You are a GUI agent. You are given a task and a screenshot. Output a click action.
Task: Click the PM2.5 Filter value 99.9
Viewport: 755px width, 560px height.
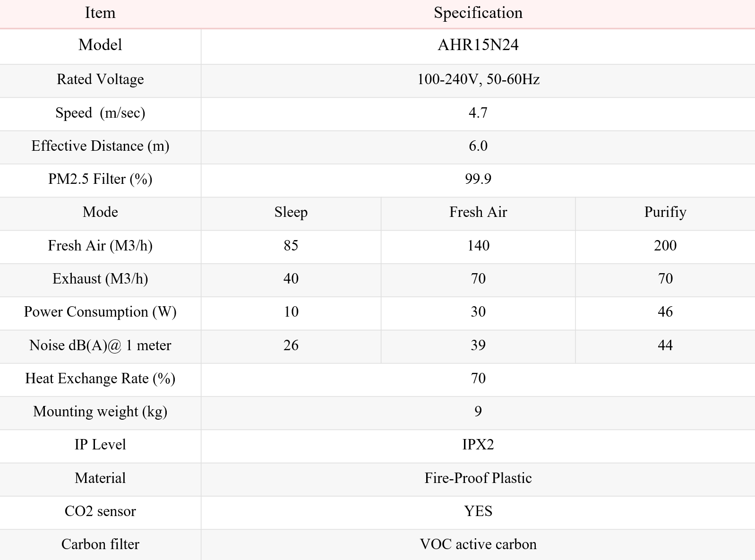478,179
